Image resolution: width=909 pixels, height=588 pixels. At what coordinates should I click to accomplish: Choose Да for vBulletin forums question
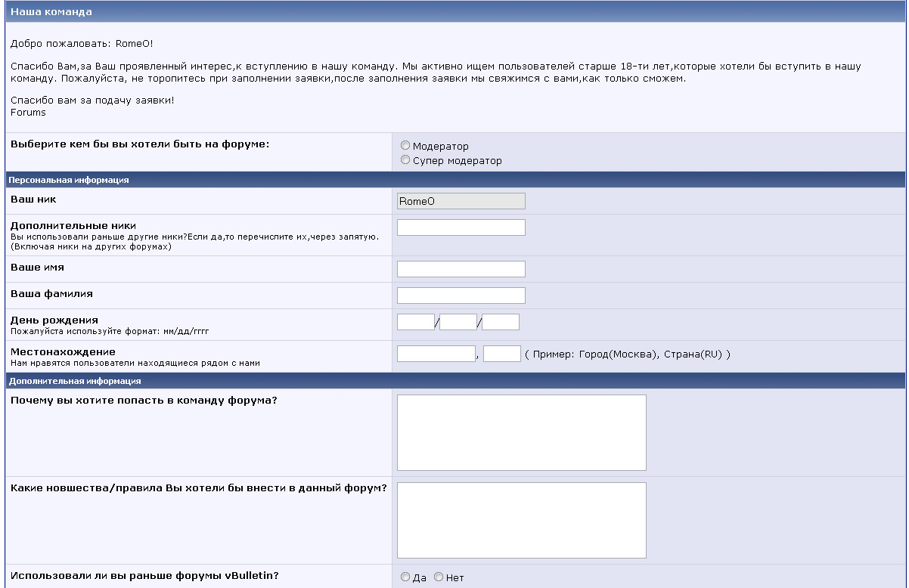point(405,577)
